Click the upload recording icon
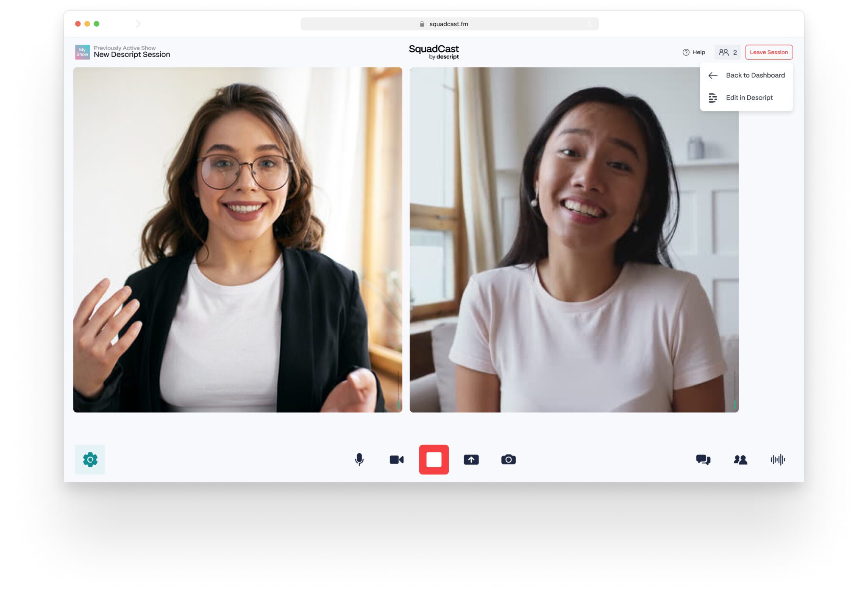 pyautogui.click(x=471, y=460)
